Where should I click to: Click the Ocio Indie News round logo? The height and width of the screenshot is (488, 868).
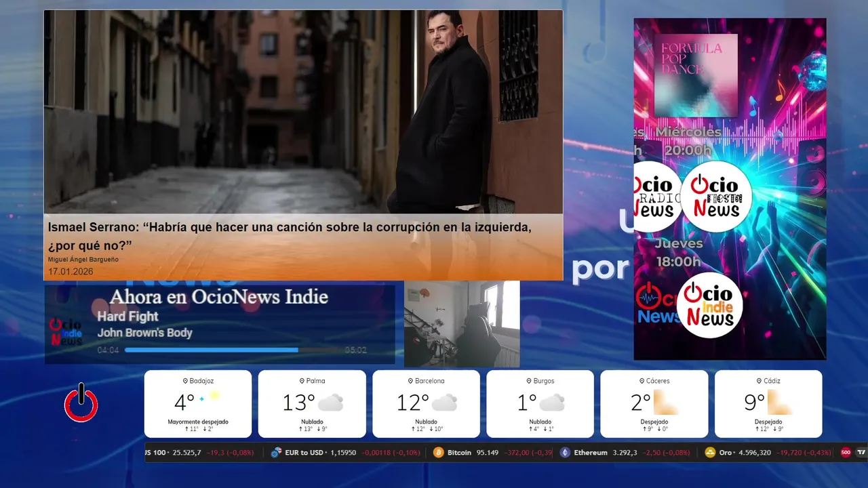tap(709, 305)
